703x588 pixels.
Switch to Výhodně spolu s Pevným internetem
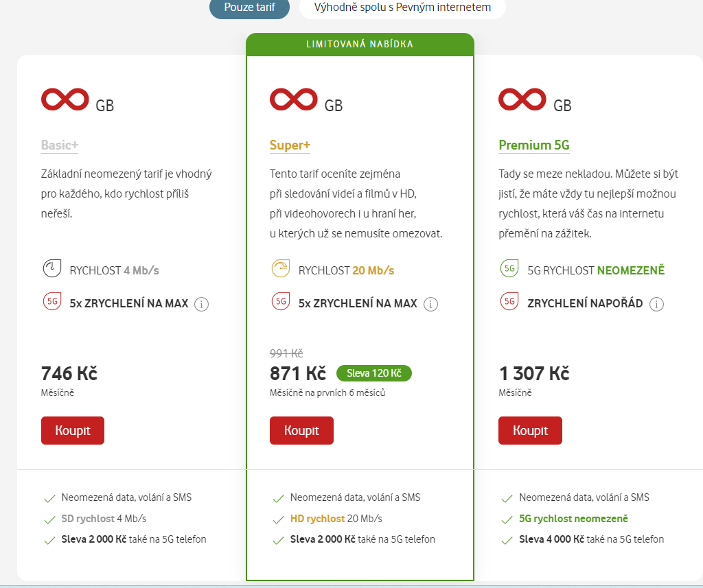coord(402,8)
